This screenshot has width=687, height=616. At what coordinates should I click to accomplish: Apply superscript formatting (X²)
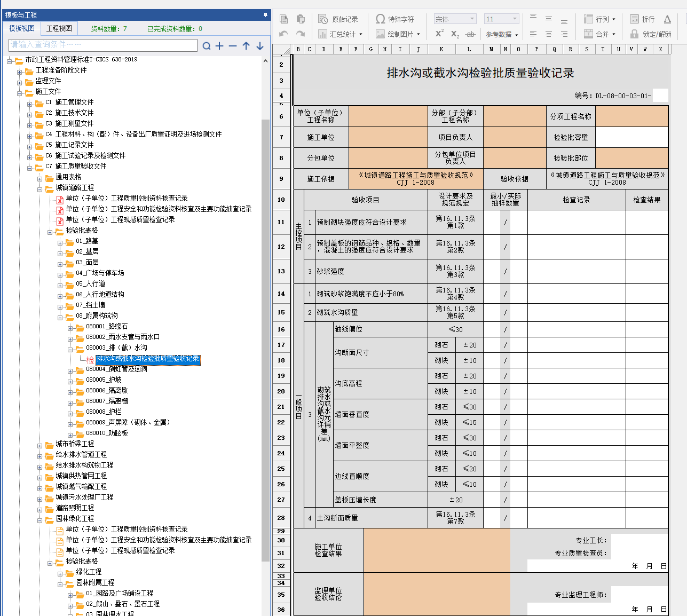(439, 34)
